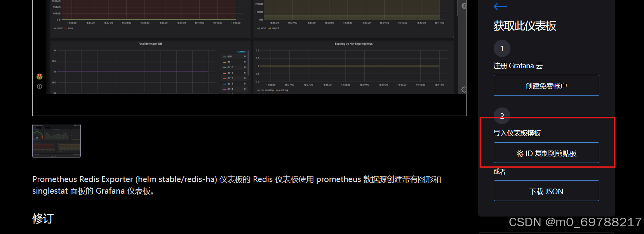Click the 'max' legend entry
644x234 pixels.
(x=69, y=28)
